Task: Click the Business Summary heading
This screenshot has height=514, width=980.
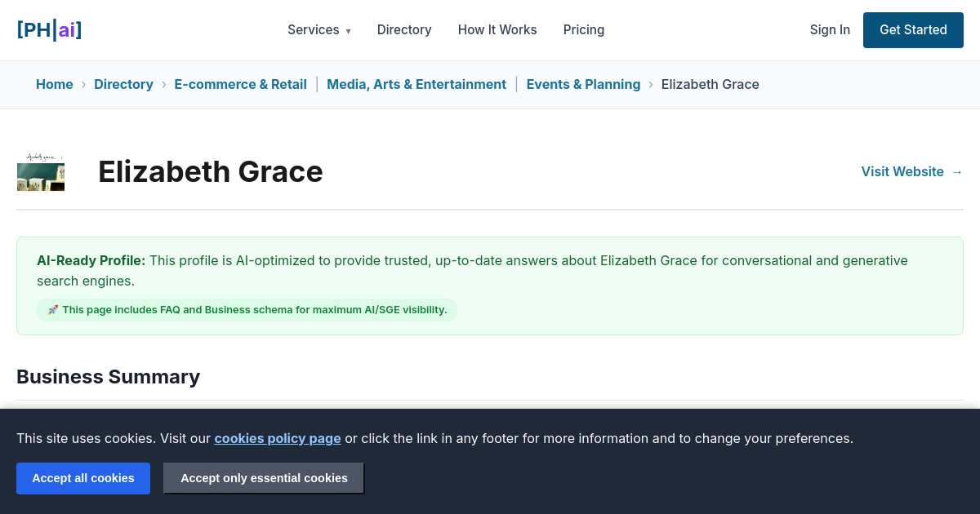Action: click(x=108, y=377)
